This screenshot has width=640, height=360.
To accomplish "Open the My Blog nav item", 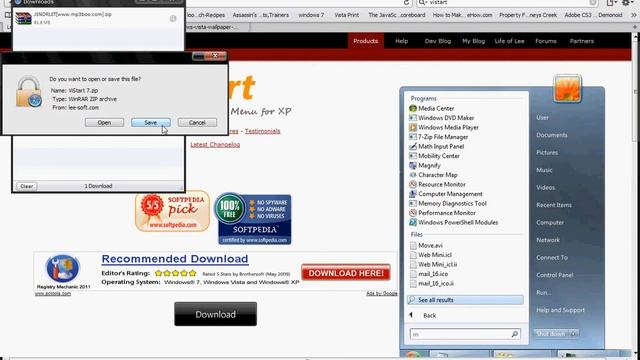I will tap(473, 41).
